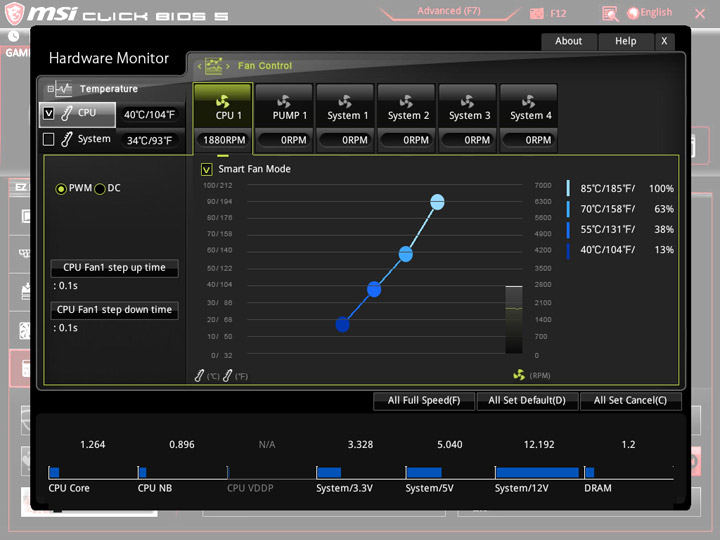Click the 55°C fan curve point

click(x=374, y=289)
